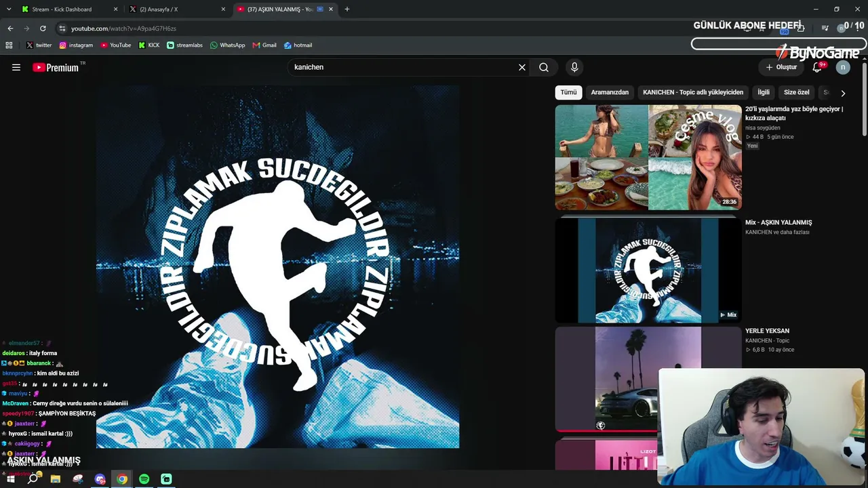Start voice search with microphone icon

[574, 67]
